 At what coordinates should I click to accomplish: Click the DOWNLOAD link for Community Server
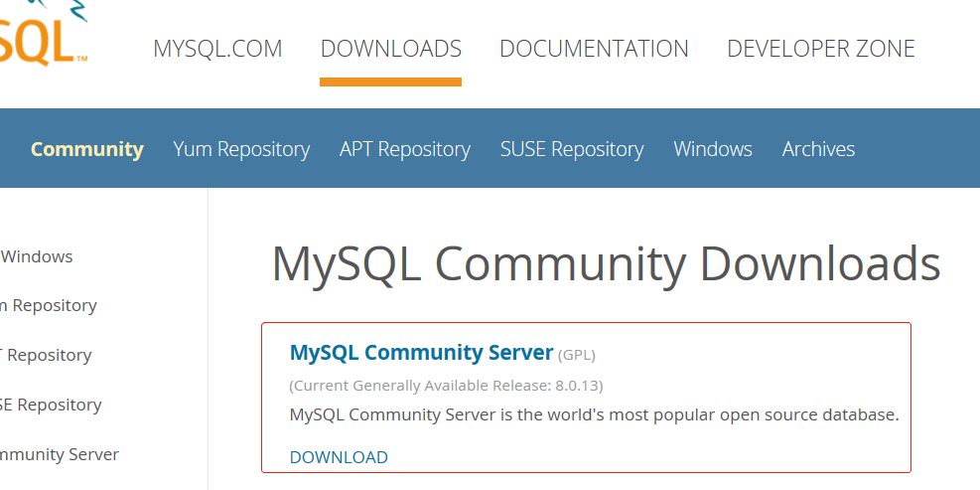(339, 457)
